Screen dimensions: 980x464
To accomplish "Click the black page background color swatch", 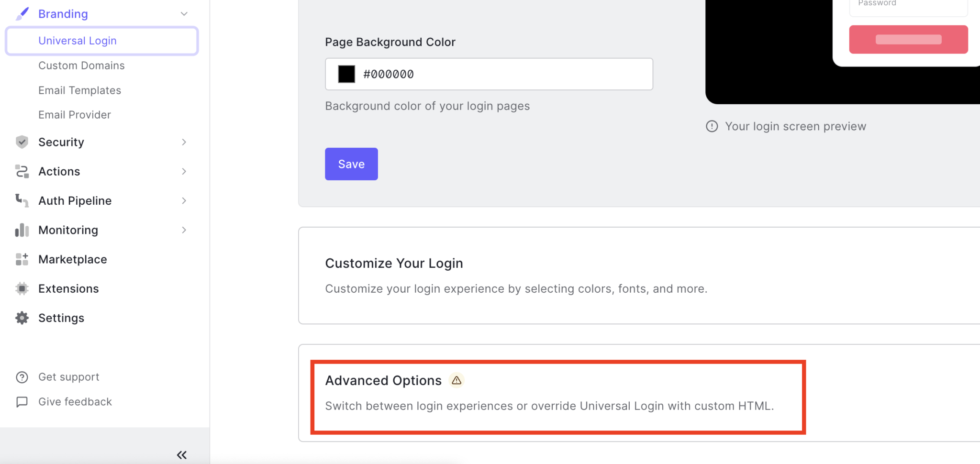I will [345, 74].
